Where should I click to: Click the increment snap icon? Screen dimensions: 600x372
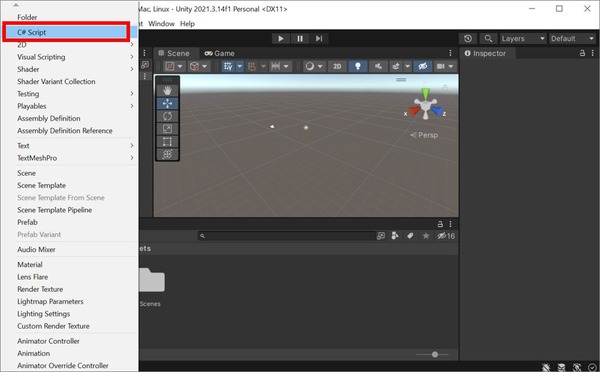click(275, 66)
